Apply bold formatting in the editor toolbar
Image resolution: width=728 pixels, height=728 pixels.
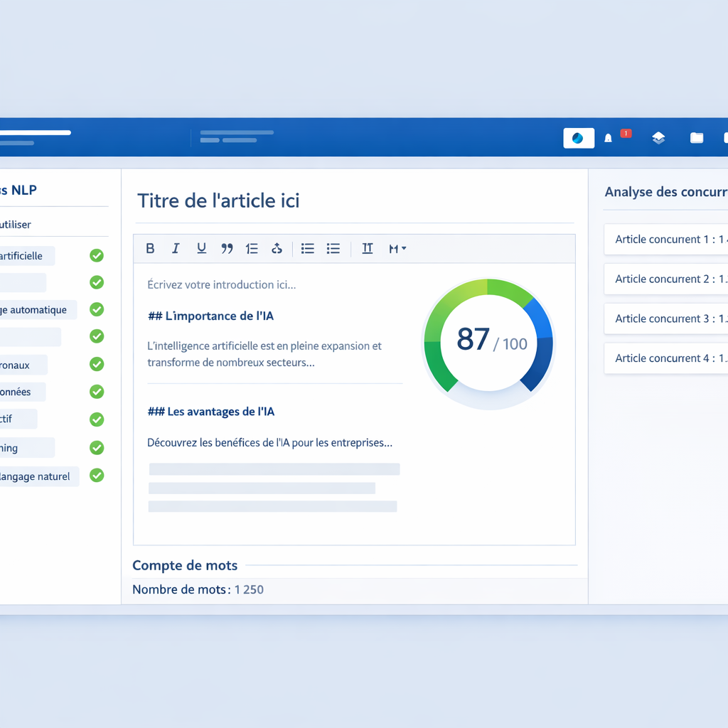(x=150, y=248)
